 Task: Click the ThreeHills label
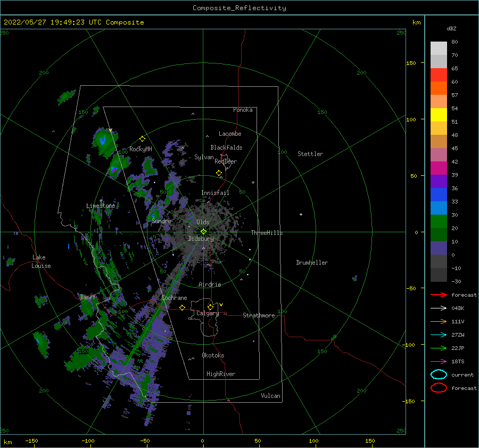[267, 233]
